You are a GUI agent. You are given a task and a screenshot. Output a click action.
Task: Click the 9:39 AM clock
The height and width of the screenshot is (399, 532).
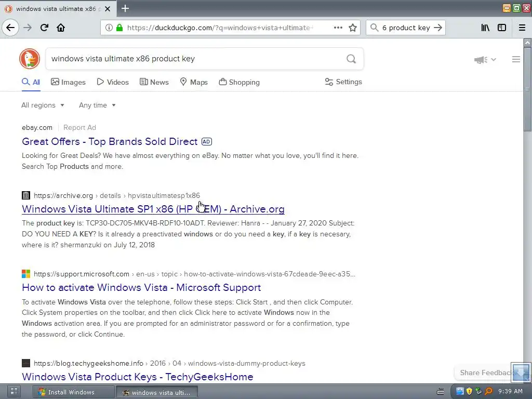pos(510,391)
